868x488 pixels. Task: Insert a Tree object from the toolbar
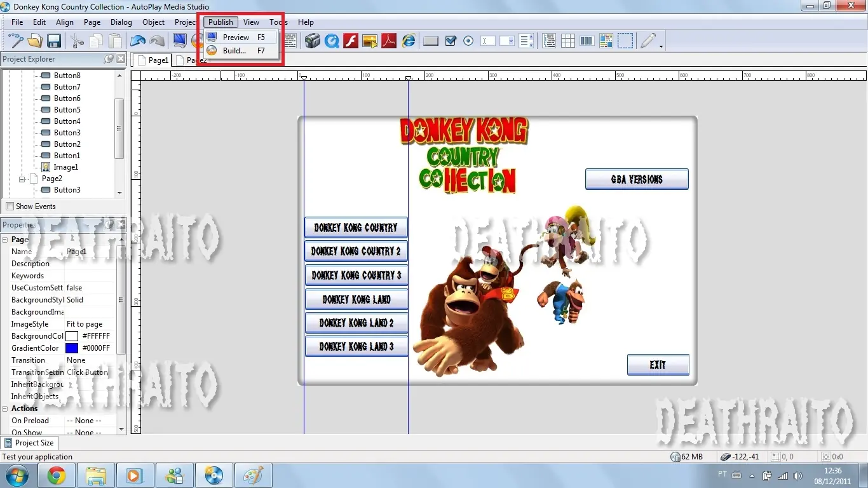pos(550,41)
